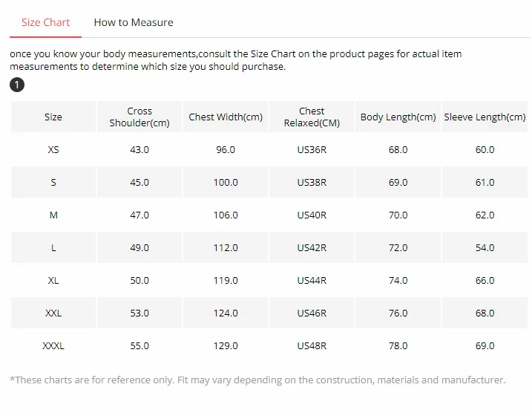
Task: Select the XXXL size row label
Action: click(x=53, y=346)
